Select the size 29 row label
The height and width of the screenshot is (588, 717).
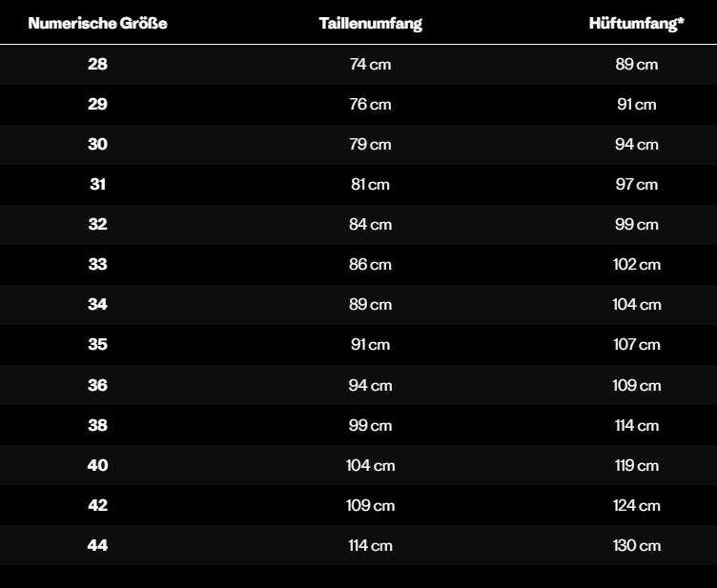coord(98,105)
